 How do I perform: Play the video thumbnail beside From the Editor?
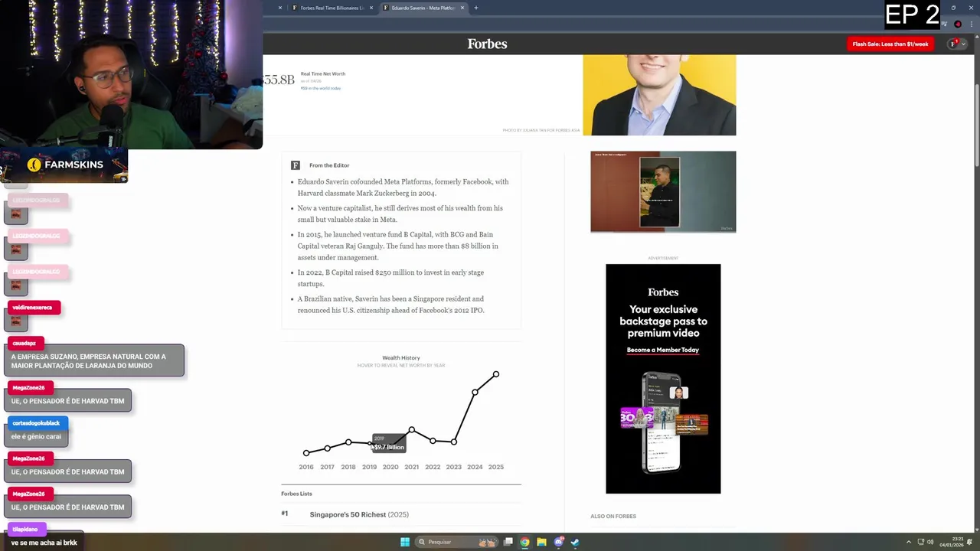pyautogui.click(x=663, y=191)
